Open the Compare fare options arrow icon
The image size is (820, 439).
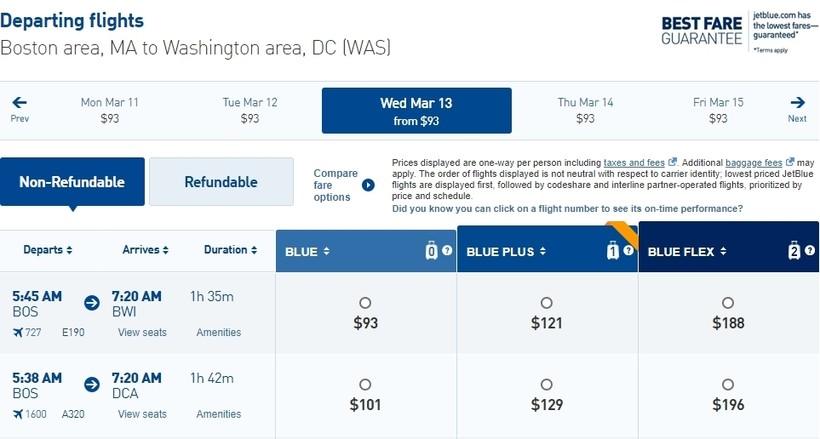(x=368, y=185)
